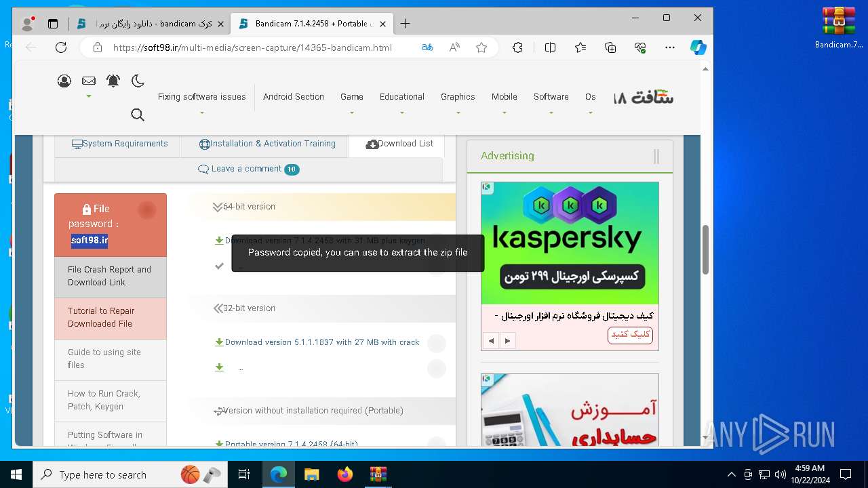The width and height of the screenshot is (868, 488).
Task: Click the Soft98 site logo
Action: 644,97
